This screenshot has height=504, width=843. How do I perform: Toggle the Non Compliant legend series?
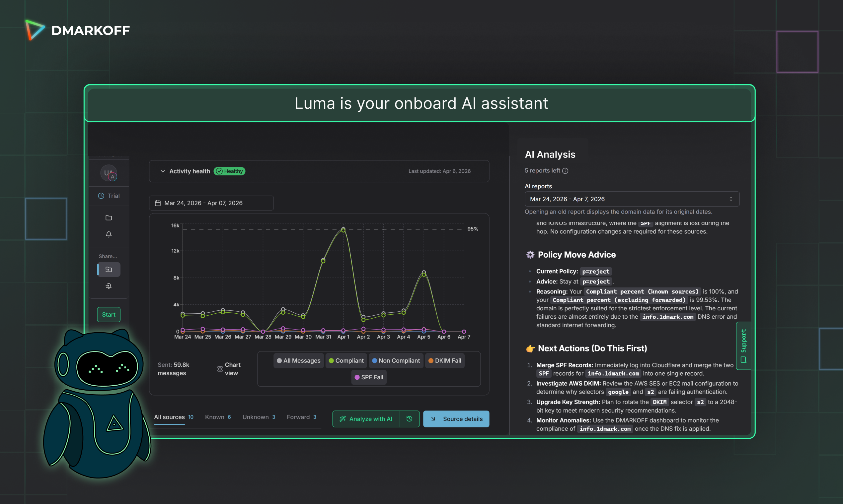[x=396, y=361]
